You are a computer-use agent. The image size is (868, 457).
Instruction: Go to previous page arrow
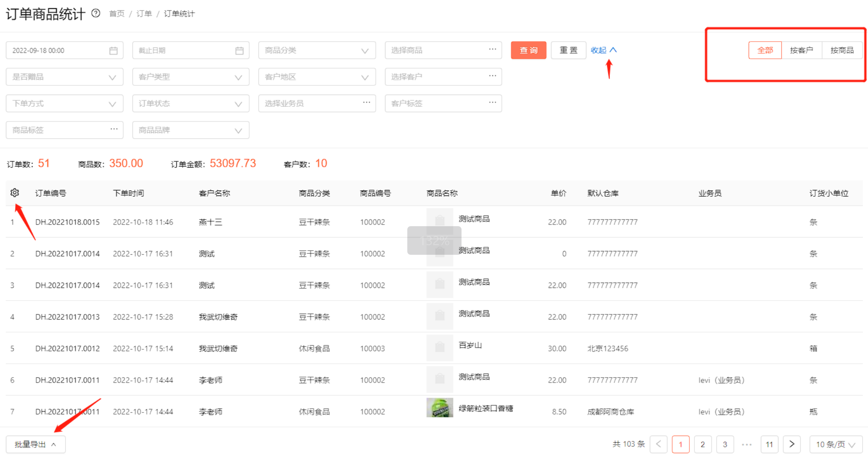pos(659,444)
